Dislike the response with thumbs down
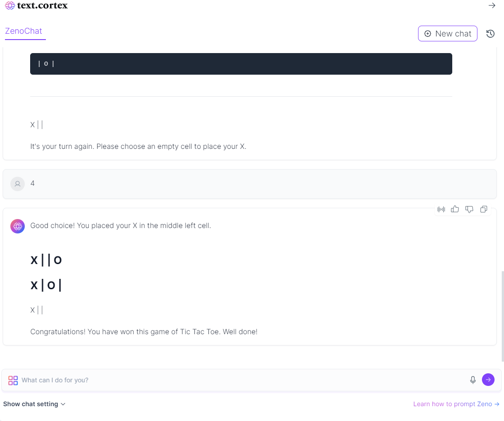Image resolution: width=504 pixels, height=421 pixels. (x=469, y=209)
